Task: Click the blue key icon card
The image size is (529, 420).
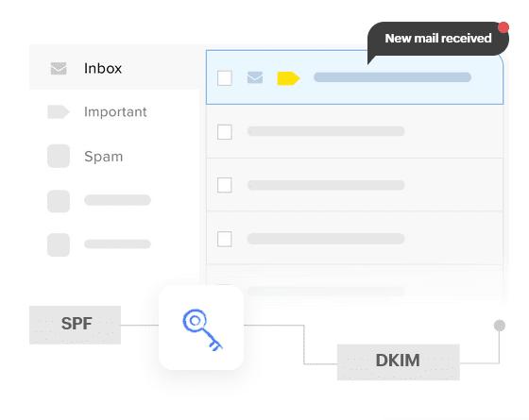Action: point(201,328)
